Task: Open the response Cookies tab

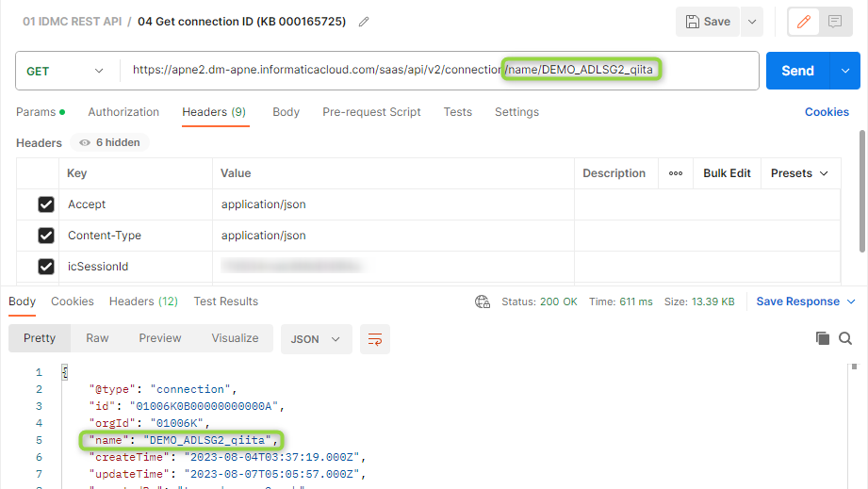Action: coord(73,302)
